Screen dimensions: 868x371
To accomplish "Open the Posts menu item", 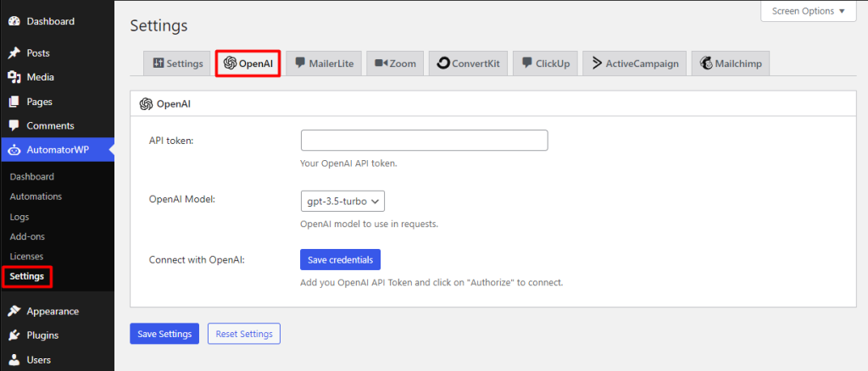I will coord(57,53).
